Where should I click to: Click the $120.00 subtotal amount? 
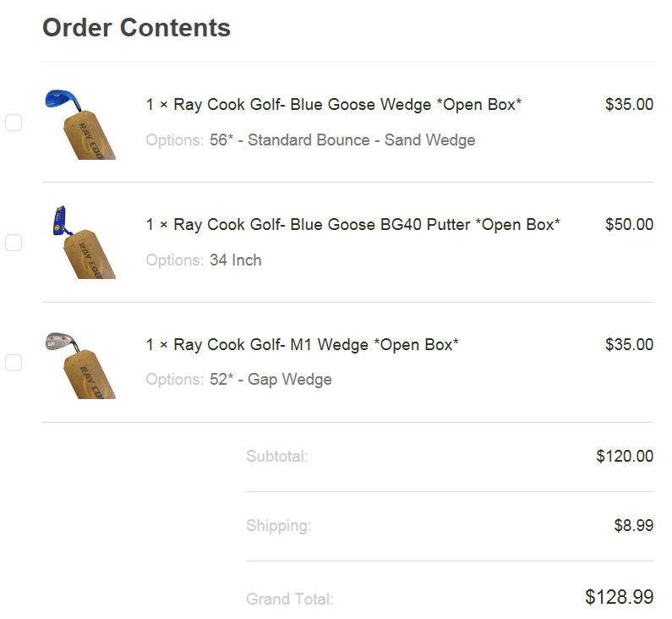point(625,457)
